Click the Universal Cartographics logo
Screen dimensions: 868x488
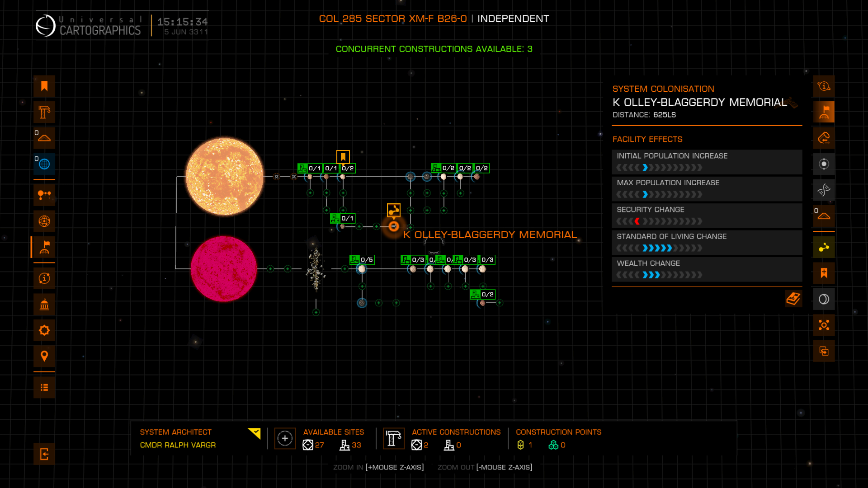[x=89, y=26]
